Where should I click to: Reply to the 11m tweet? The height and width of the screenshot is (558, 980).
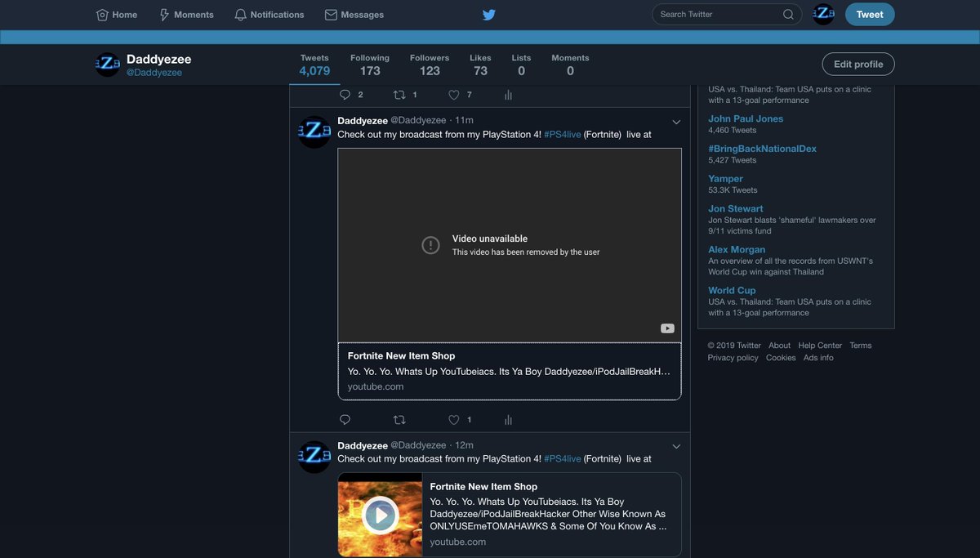coord(345,420)
